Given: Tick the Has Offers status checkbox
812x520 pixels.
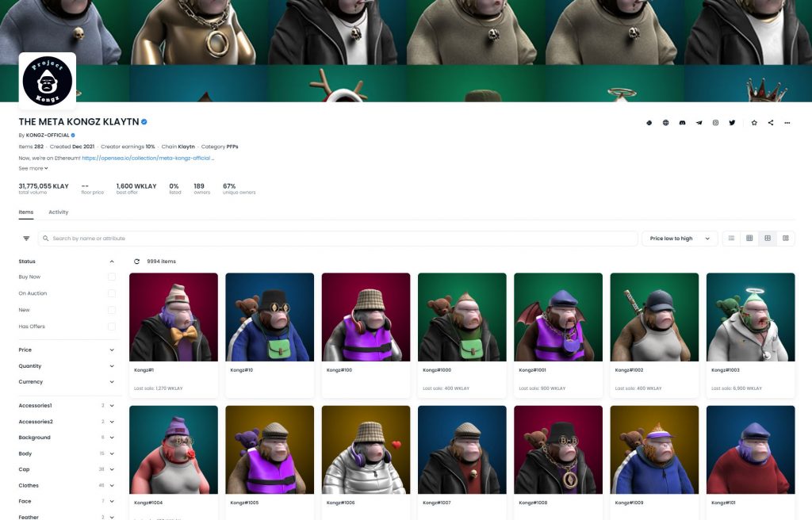Looking at the screenshot, I should [111, 327].
